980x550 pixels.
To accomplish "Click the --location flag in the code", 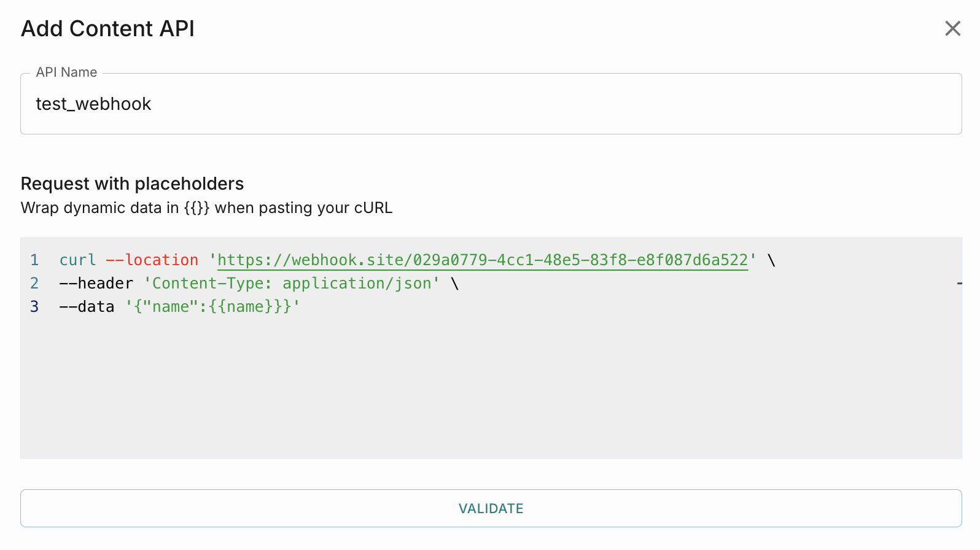I will [152, 260].
